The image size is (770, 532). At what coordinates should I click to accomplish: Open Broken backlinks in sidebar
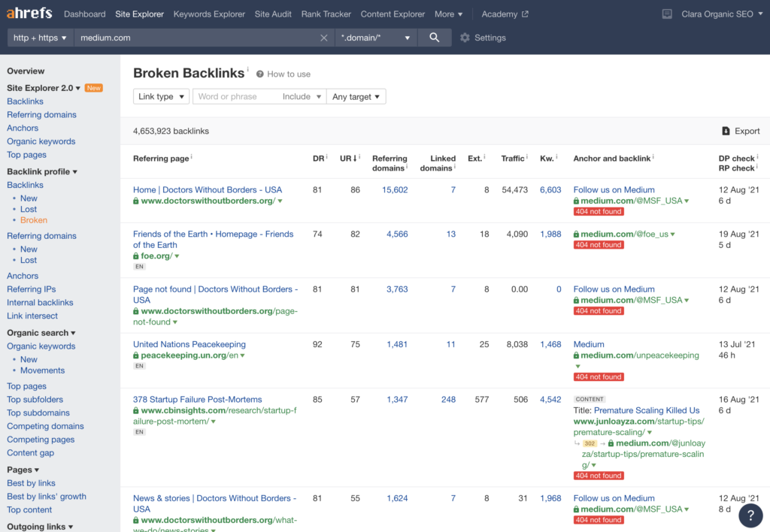point(34,220)
